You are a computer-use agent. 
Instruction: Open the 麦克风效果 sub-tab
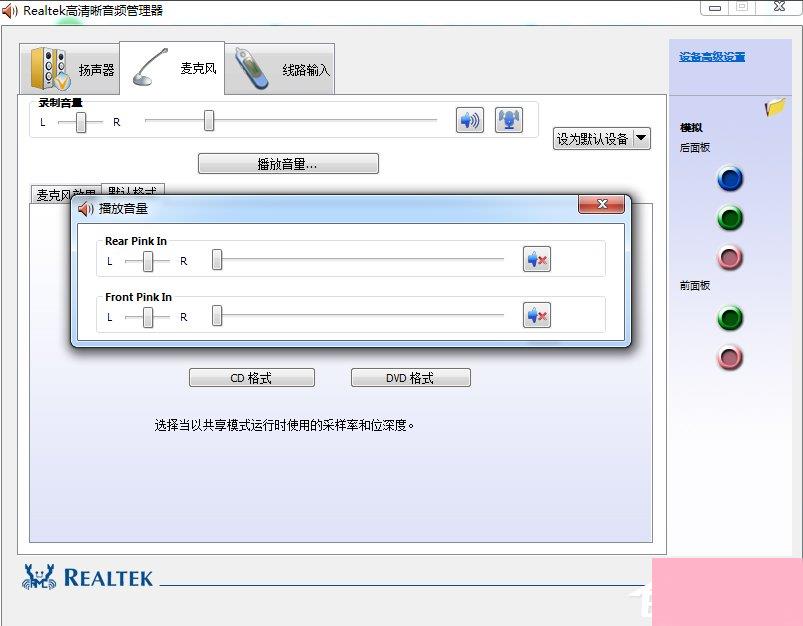(x=66, y=195)
